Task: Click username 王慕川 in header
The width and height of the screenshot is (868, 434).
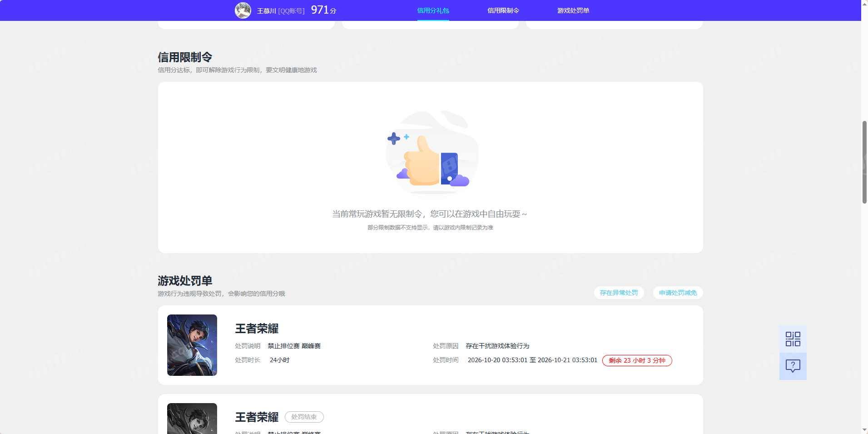Action: click(267, 11)
